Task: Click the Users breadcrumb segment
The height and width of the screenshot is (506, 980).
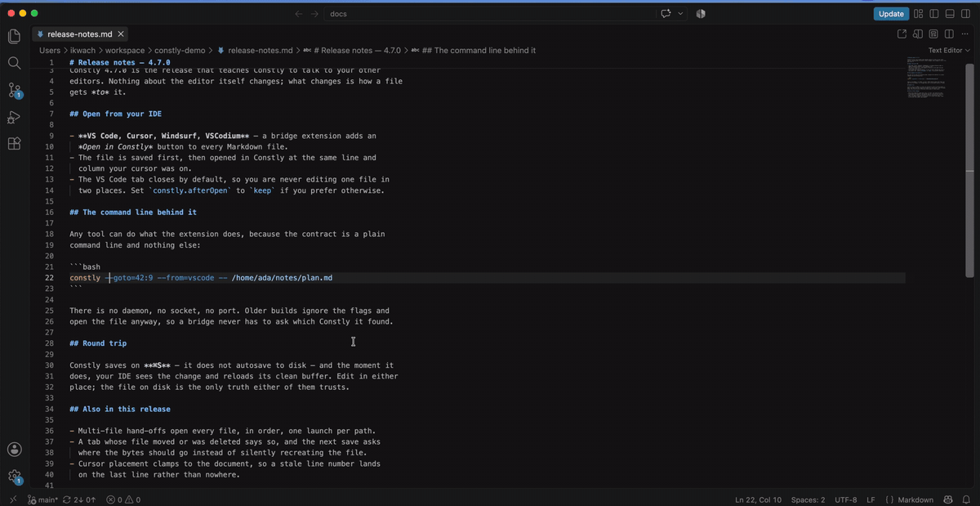Action: pos(50,51)
